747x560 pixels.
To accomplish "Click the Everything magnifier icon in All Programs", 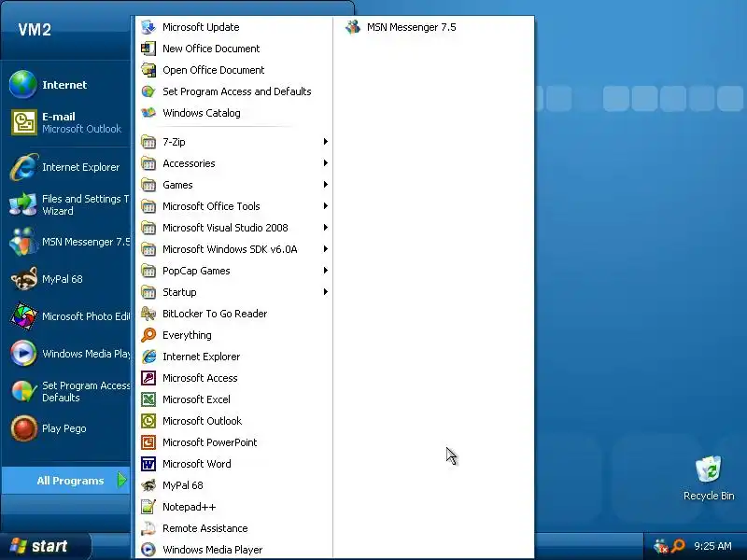I will (148, 335).
